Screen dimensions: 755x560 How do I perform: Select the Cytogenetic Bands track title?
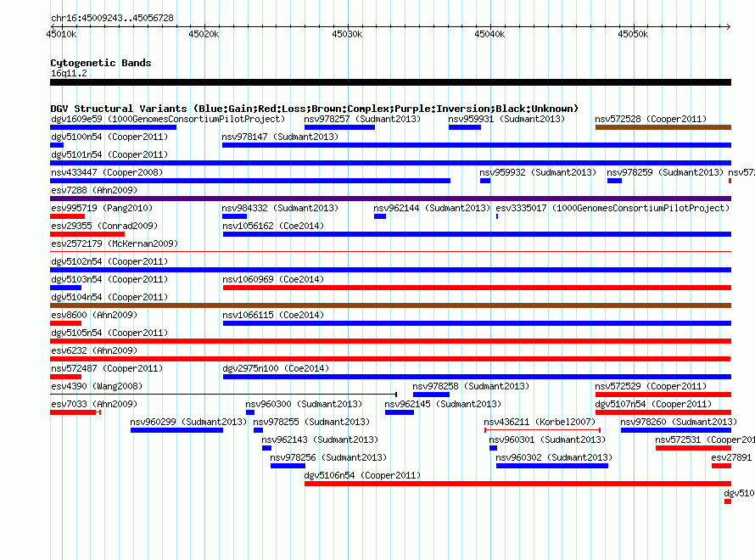point(101,63)
